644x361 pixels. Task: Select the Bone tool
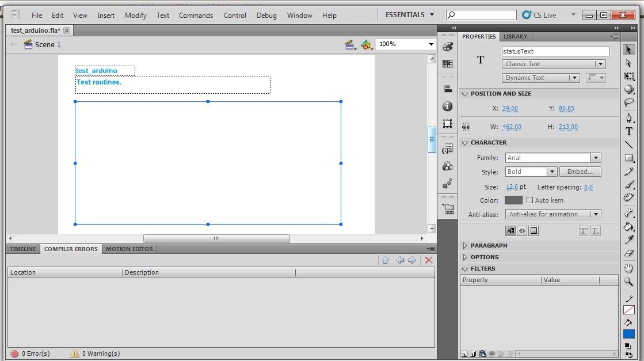628,212
